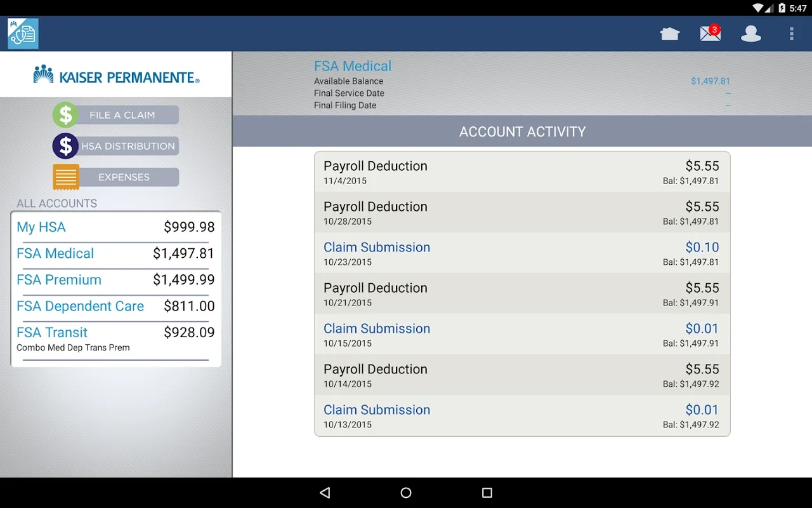Open Claim Submission dated 10/15/2015
This screenshot has width=812, height=508.
coord(522,335)
